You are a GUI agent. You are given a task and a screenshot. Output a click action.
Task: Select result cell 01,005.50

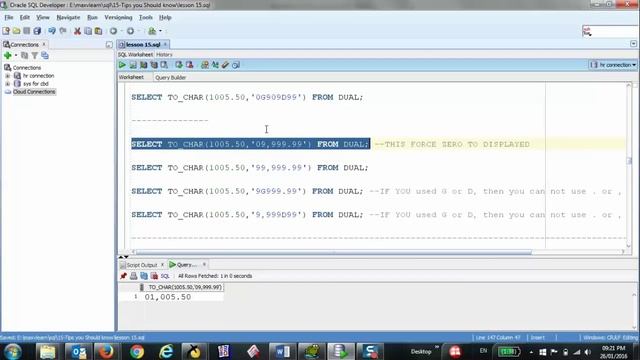click(x=183, y=297)
